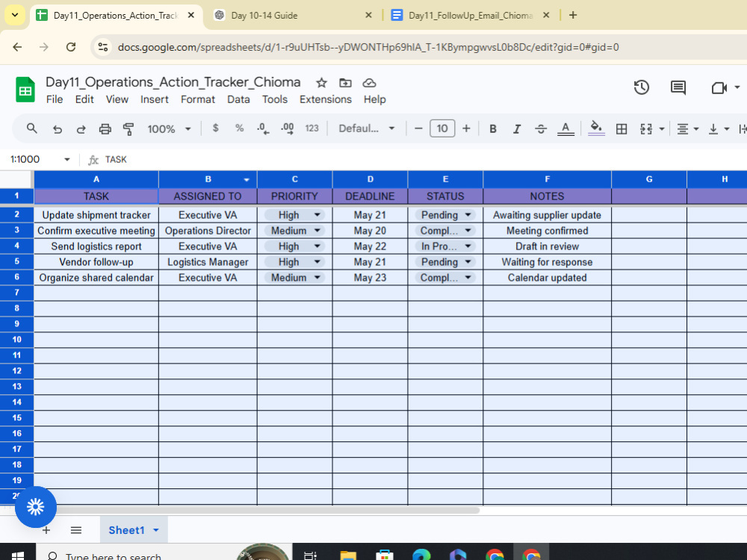Start a Meet call camera icon
The width and height of the screenshot is (747, 560).
tap(719, 87)
